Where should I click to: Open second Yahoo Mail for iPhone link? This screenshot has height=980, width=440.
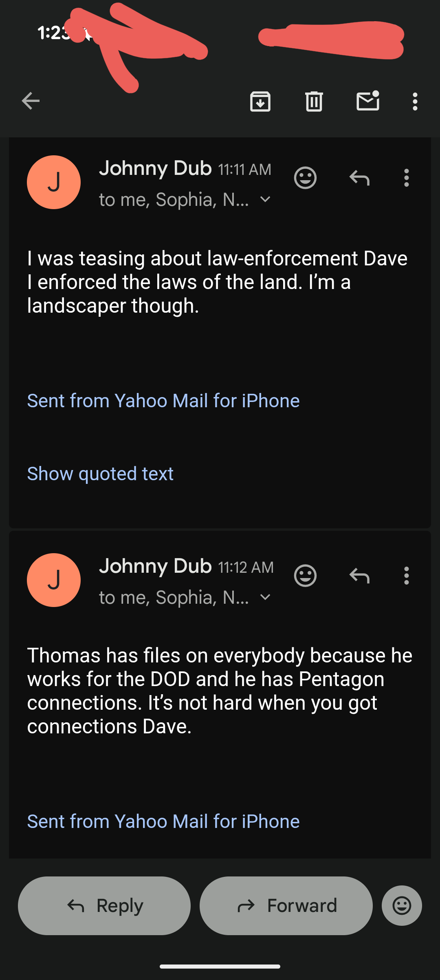(163, 821)
